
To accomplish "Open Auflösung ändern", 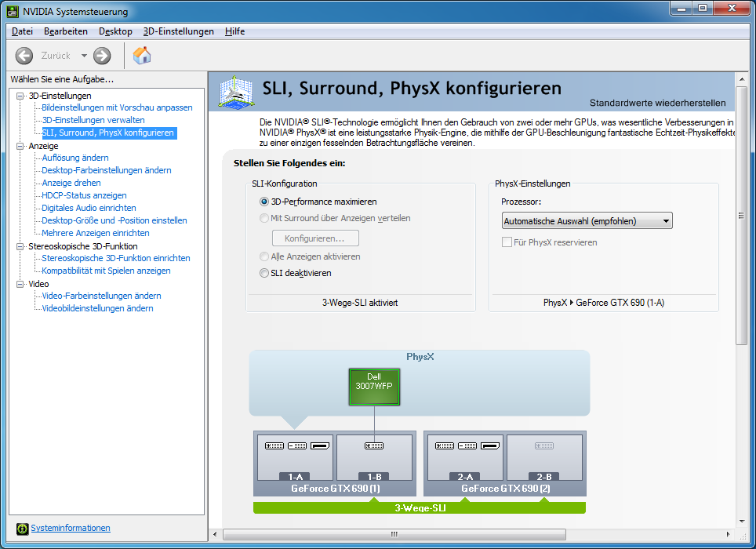I will (75, 158).
